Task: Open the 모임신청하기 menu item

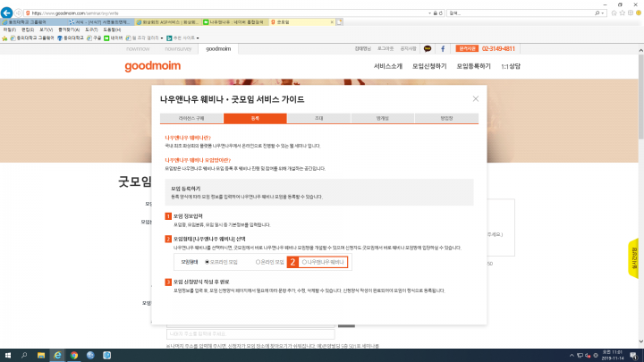Action: [429, 66]
